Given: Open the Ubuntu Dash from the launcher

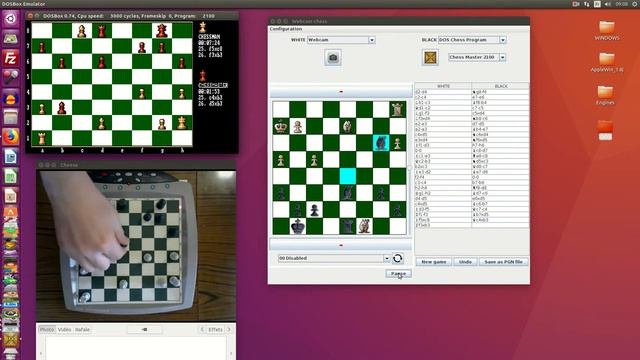Looking at the screenshot, I should pyautogui.click(x=10, y=18).
